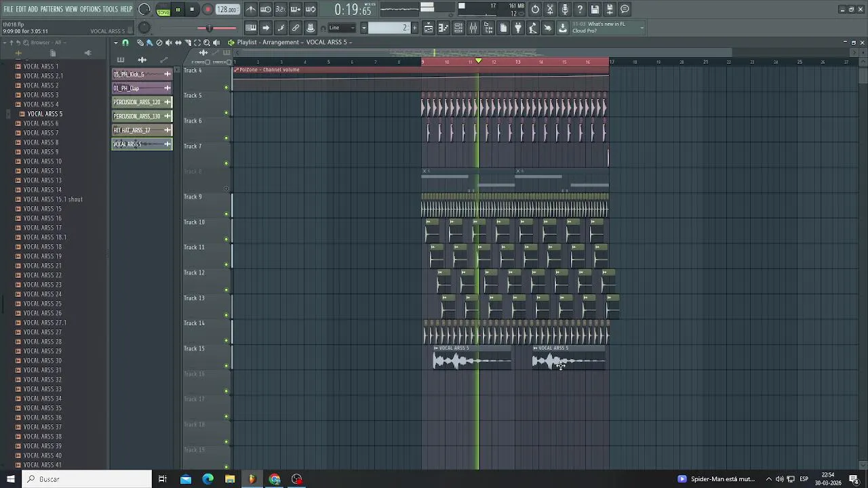Screen dimensions: 868x488
Task: Toggle the multilink to controllers link icon
Action: coord(296,28)
